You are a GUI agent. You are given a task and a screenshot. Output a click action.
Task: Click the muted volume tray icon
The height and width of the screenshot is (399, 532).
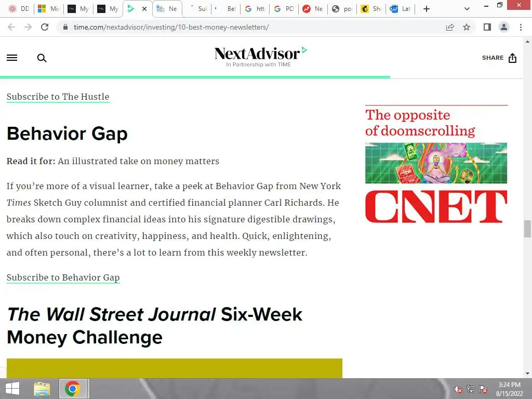click(x=458, y=389)
